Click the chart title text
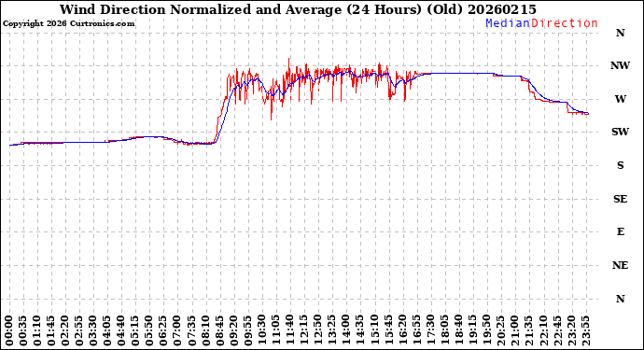This screenshot has width=644, height=350. 298,9
